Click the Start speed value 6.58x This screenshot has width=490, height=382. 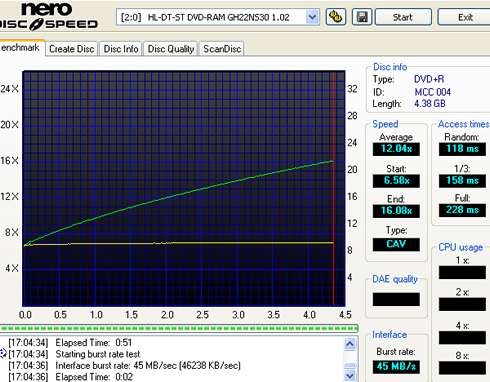396,181
